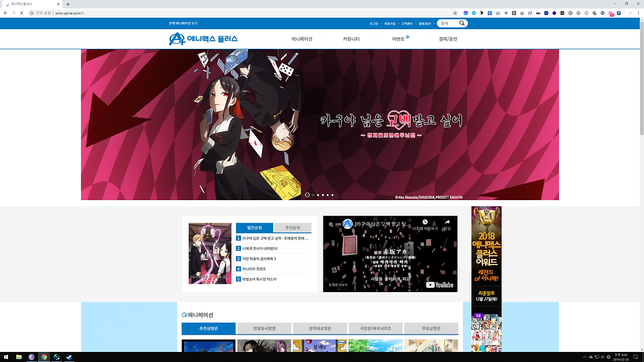644x362 pixels.
Task: Click the YouTube logo in the video player
Action: 440,285
